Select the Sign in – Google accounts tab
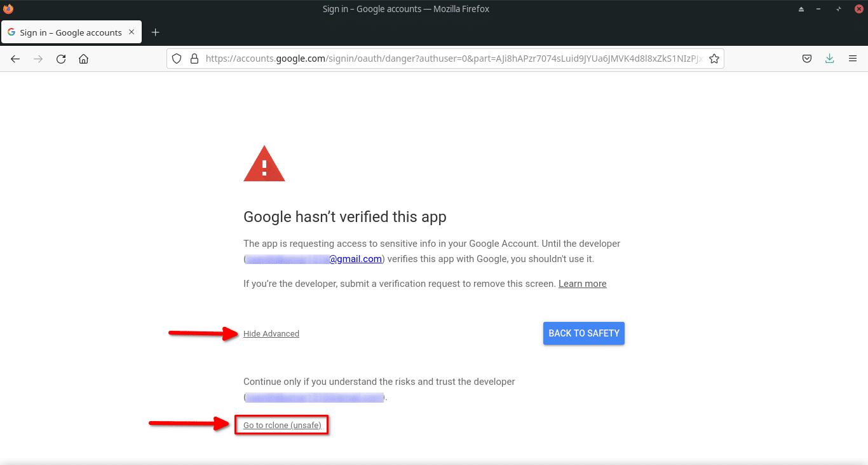 (x=71, y=32)
